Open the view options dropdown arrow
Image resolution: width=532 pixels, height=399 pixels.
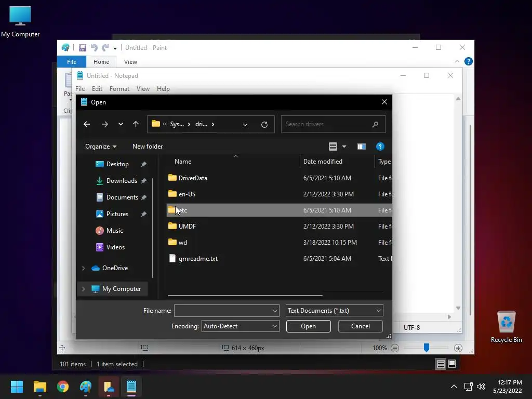pos(344,147)
